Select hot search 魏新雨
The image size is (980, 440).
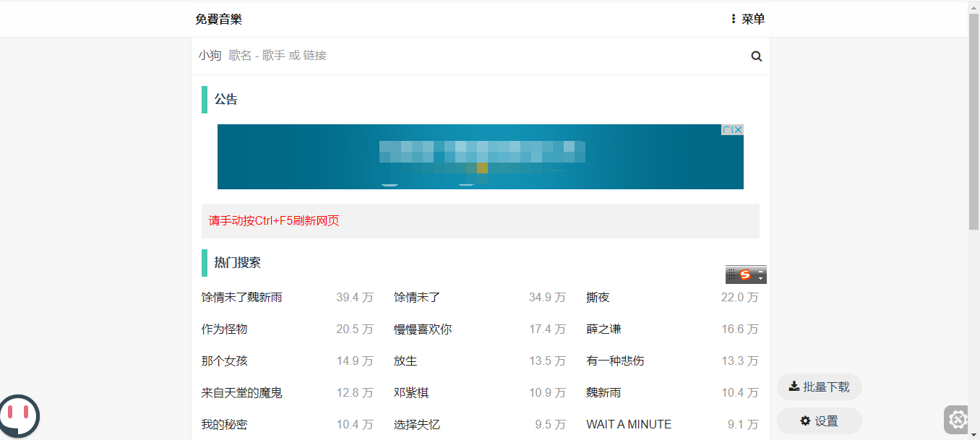[603, 392]
